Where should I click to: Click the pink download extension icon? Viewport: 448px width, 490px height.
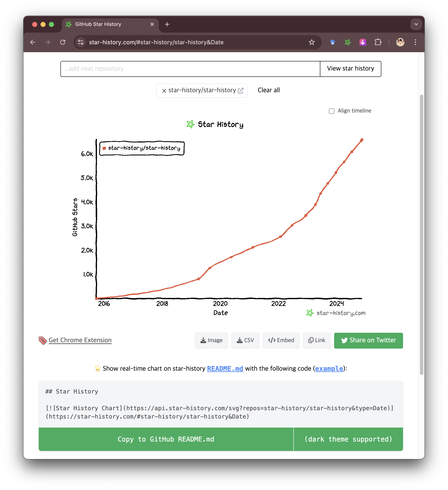(363, 42)
